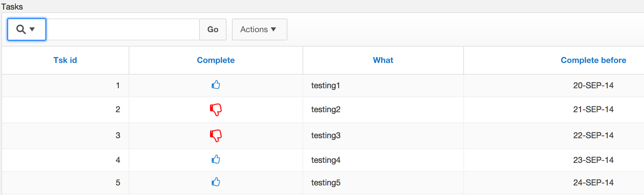The width and height of the screenshot is (644, 195).
Task: Sort by the Tsk id column header
Action: click(65, 60)
